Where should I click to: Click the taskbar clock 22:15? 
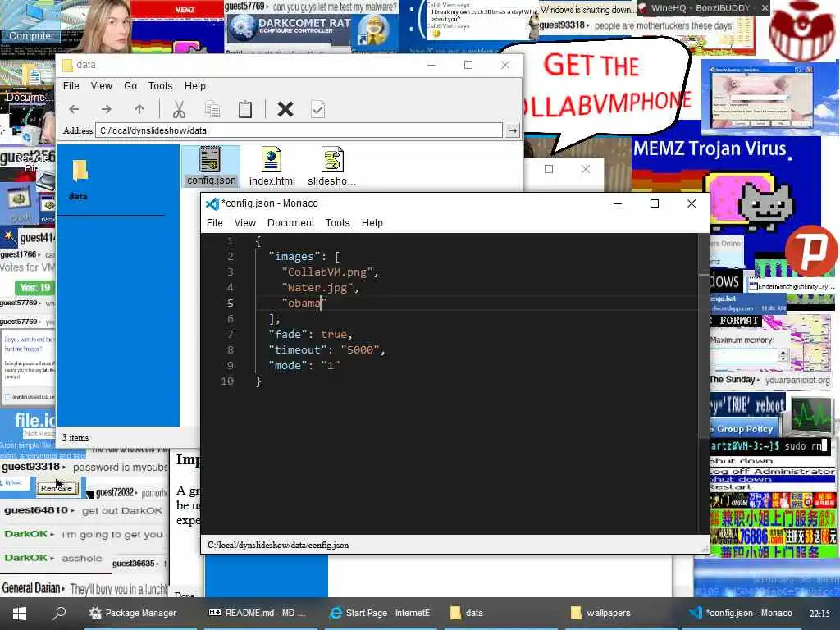coord(819,614)
